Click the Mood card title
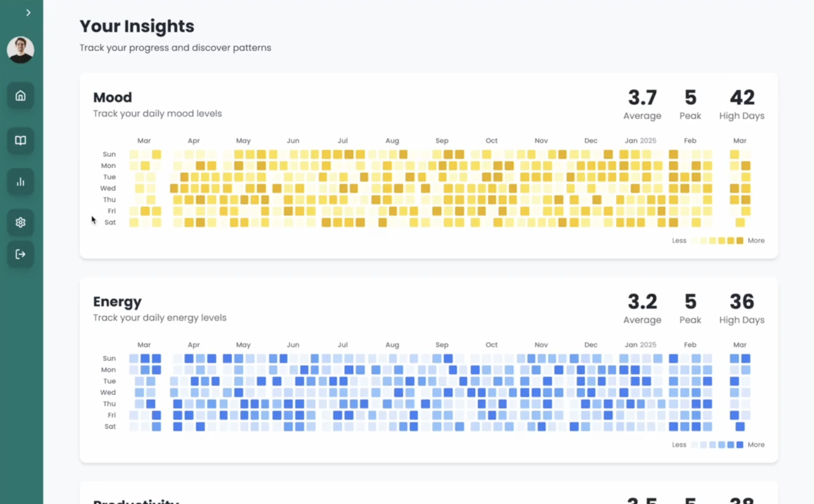Image resolution: width=814 pixels, height=504 pixels. click(112, 97)
